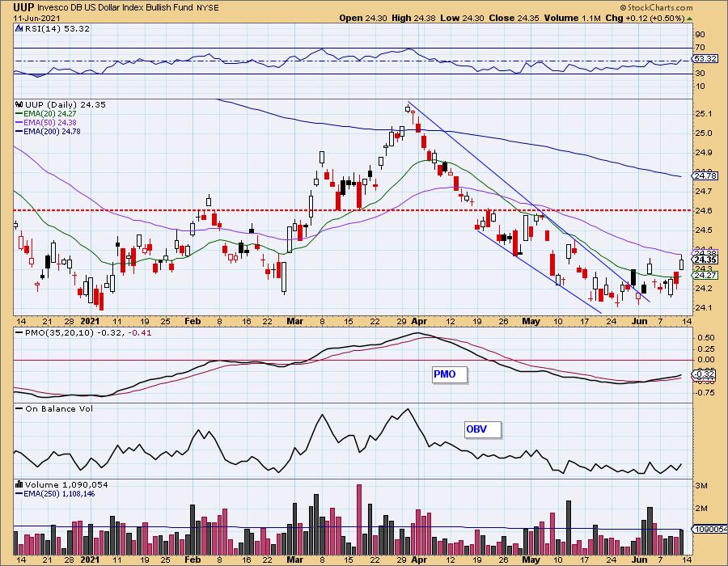The image size is (728, 566).
Task: Click the green up-arrow change indicator
Action: [689, 19]
